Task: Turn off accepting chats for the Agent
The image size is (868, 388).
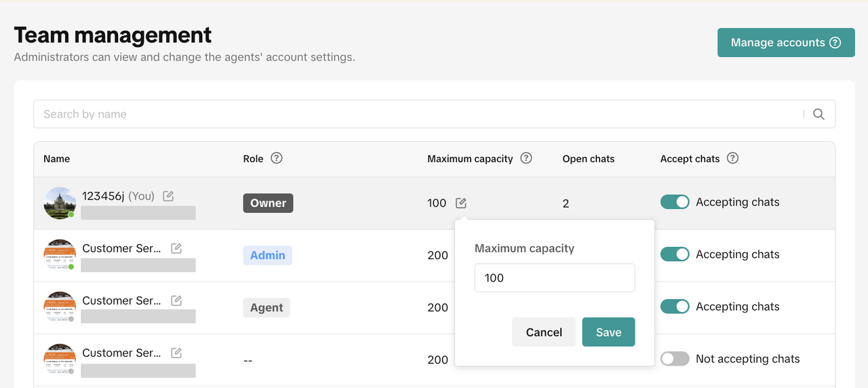Action: pos(675,307)
